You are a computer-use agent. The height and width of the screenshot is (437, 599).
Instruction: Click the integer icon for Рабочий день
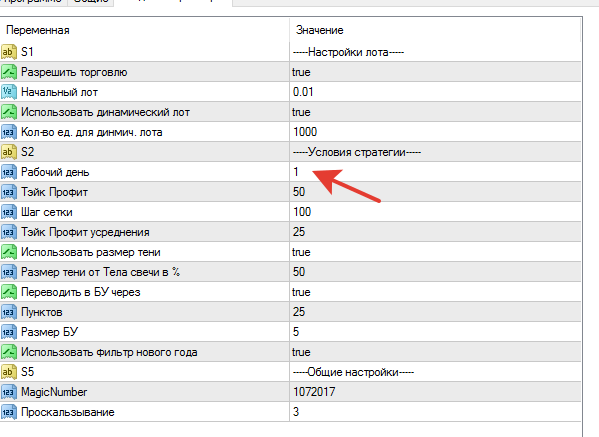9,172
